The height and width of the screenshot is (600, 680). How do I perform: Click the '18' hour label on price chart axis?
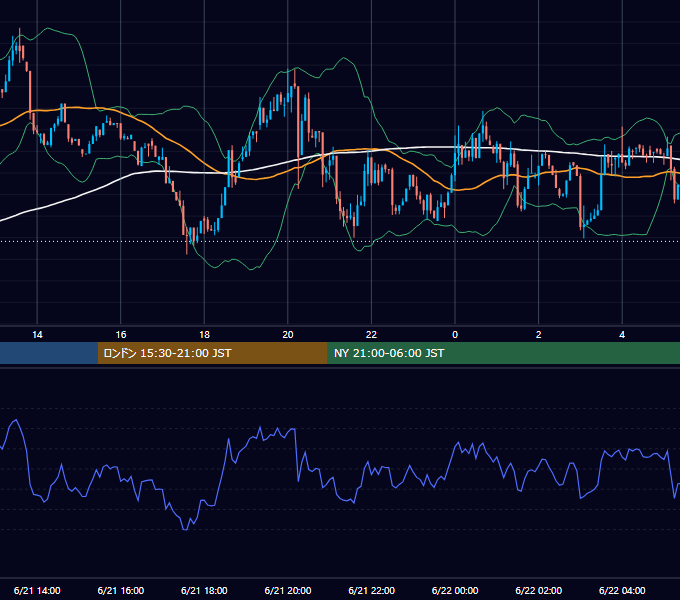point(204,335)
